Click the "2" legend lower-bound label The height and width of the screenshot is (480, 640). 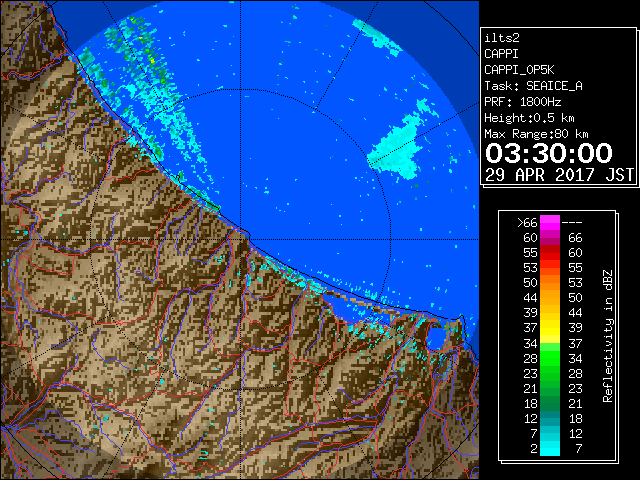point(533,449)
